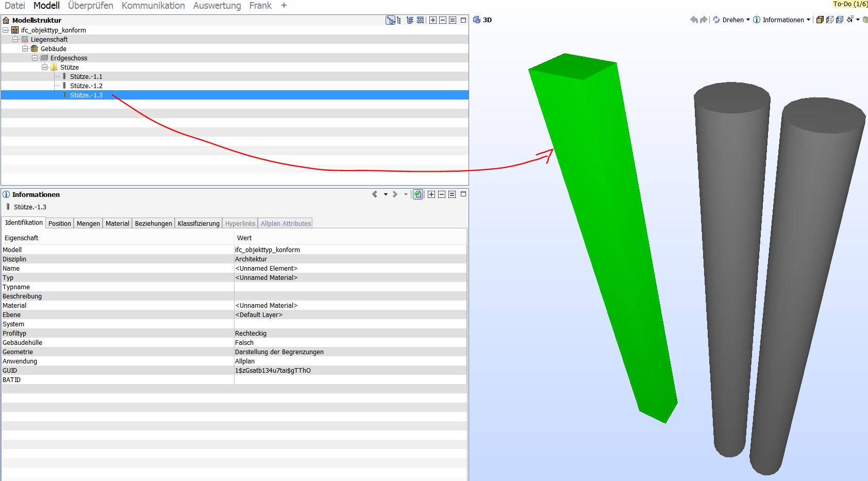Click the paint bucket coloring icon in 3D toolbar
This screenshot has height=481, width=868.
(850, 20)
